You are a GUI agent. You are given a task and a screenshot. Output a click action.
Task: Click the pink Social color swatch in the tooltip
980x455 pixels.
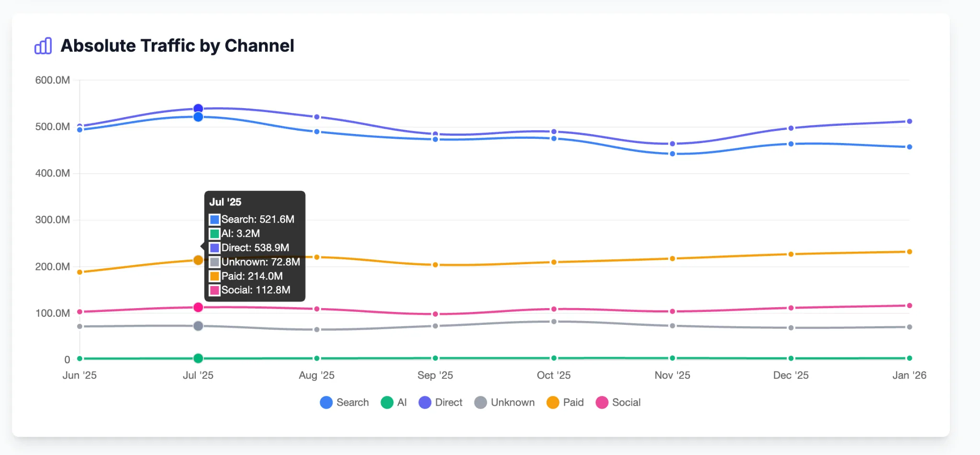[x=214, y=290]
